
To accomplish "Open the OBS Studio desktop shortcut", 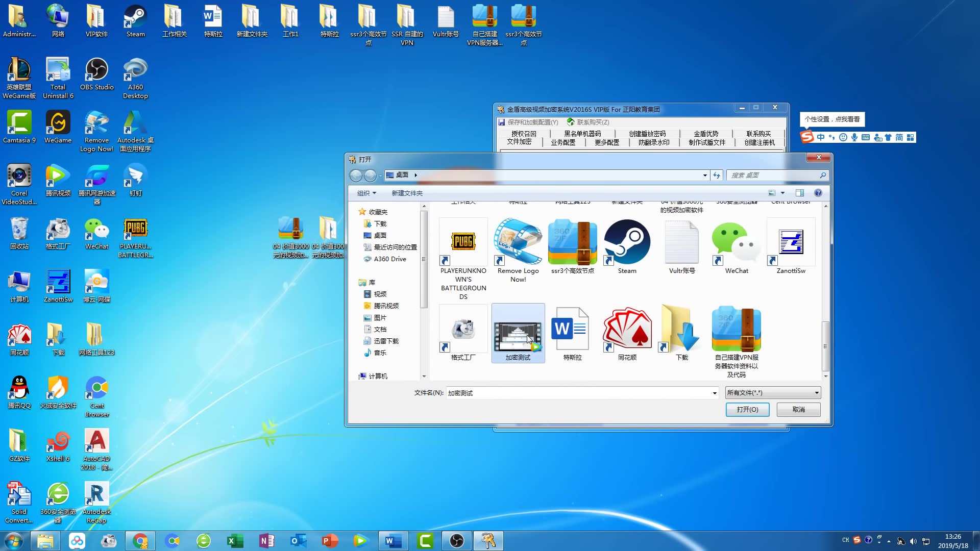I will pos(97,74).
